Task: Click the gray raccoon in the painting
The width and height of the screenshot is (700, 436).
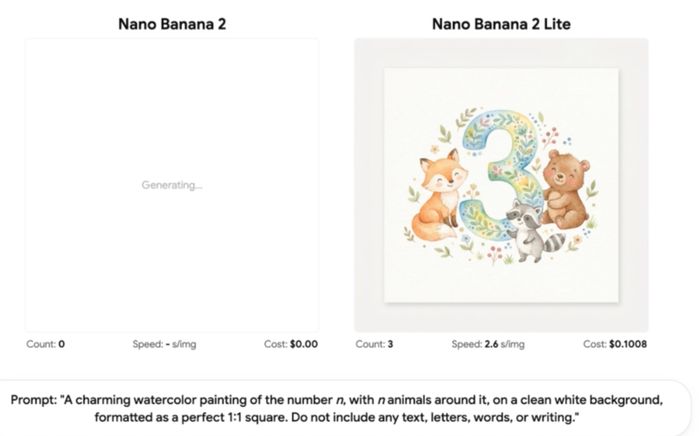Action: point(533,231)
